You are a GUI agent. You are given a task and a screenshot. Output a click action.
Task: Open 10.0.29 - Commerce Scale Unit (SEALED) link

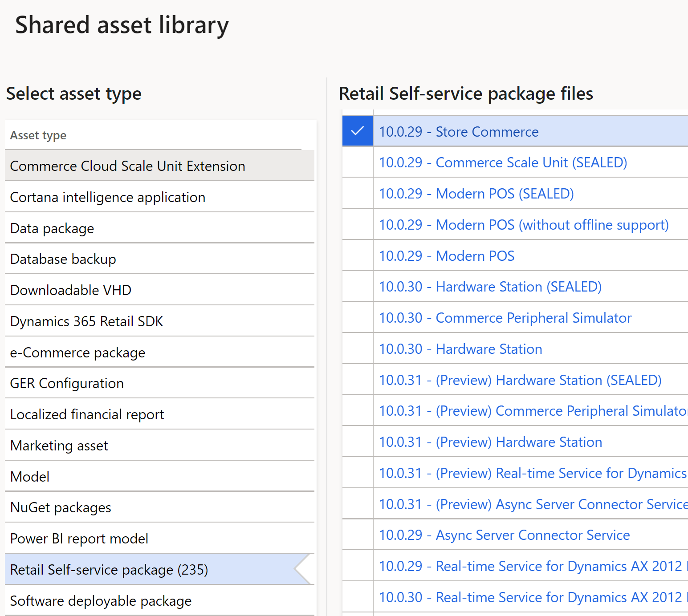coord(503,162)
